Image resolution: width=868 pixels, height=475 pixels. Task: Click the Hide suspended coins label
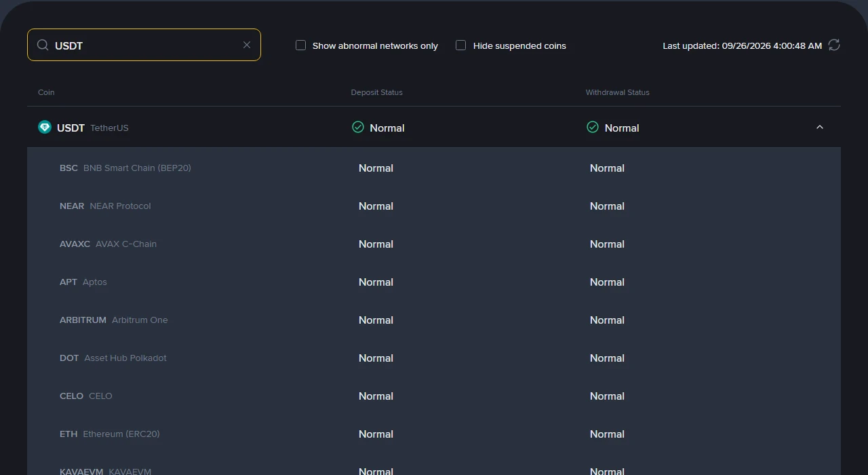(x=519, y=45)
